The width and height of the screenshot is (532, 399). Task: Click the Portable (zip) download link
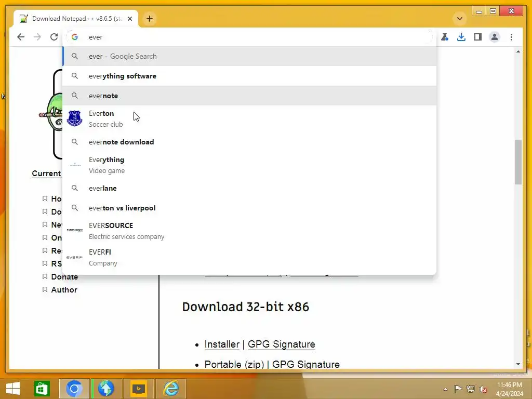[234, 364]
